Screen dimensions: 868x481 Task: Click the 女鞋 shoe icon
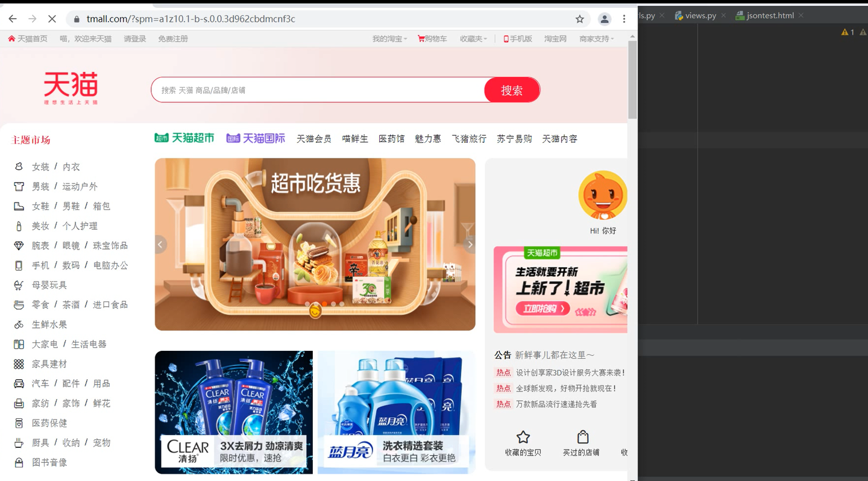pyautogui.click(x=19, y=206)
